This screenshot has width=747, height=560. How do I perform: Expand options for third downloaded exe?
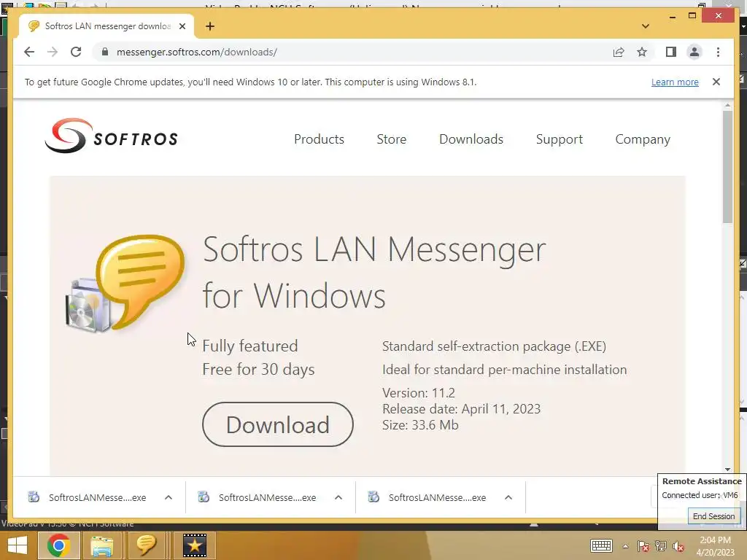(508, 497)
